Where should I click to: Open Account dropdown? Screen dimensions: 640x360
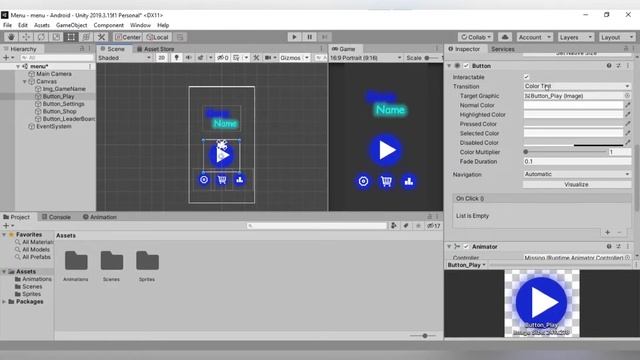click(x=534, y=37)
